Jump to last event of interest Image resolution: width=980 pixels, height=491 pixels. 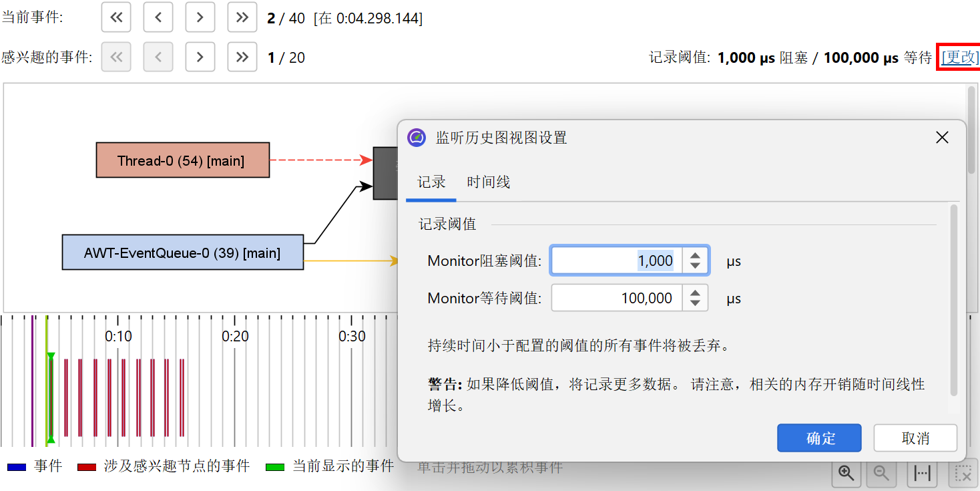(x=242, y=57)
